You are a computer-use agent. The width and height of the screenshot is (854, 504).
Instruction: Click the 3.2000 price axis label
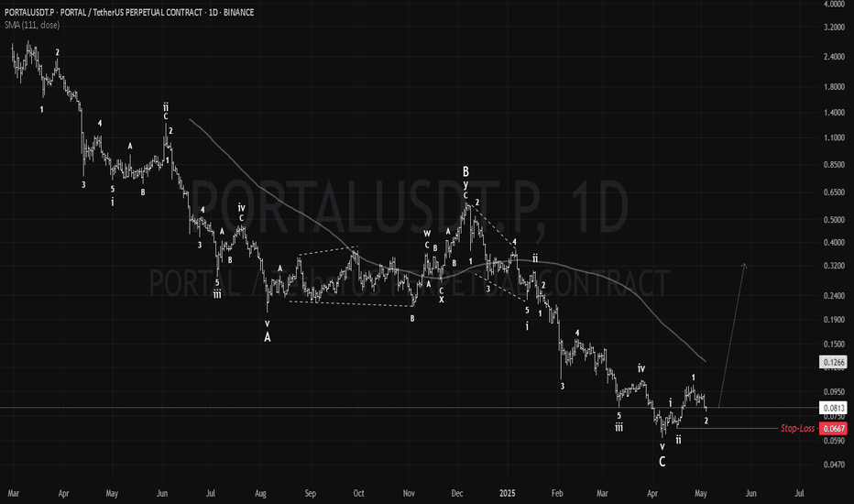(x=834, y=27)
